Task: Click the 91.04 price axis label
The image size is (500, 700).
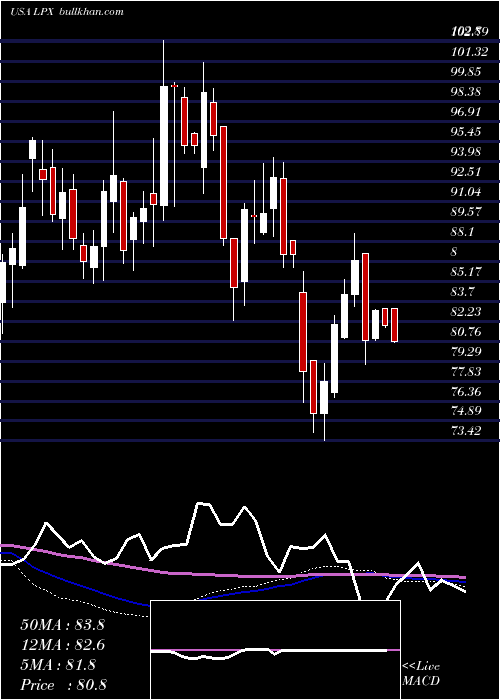Action: [466, 192]
